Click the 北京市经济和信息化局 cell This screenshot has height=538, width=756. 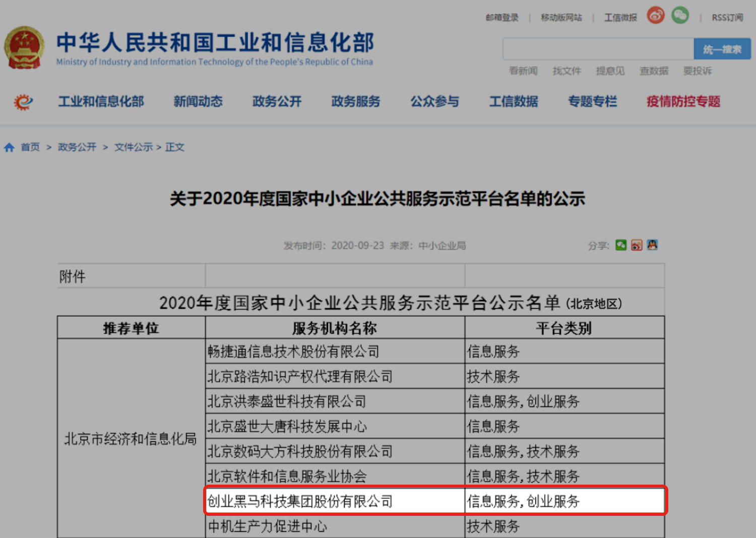pos(131,439)
